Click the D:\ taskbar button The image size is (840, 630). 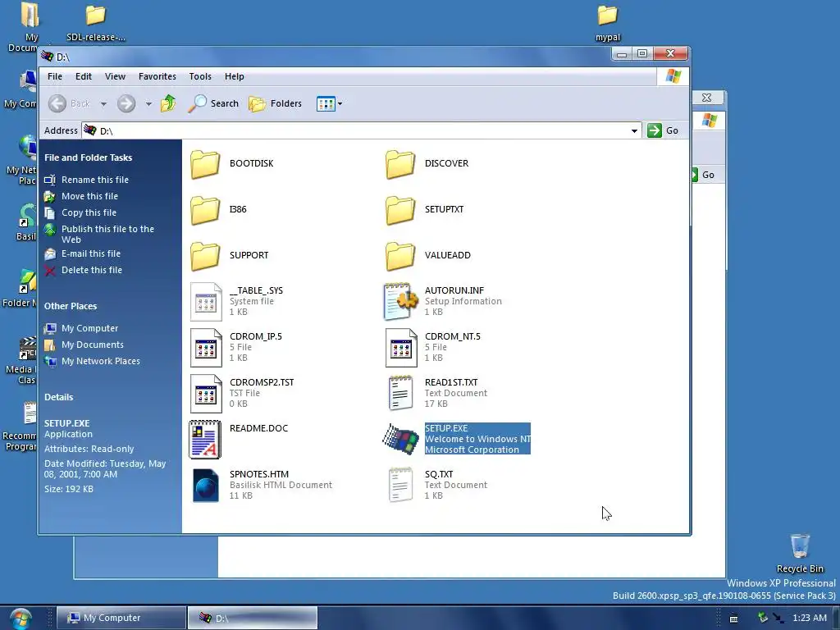pyautogui.click(x=253, y=619)
